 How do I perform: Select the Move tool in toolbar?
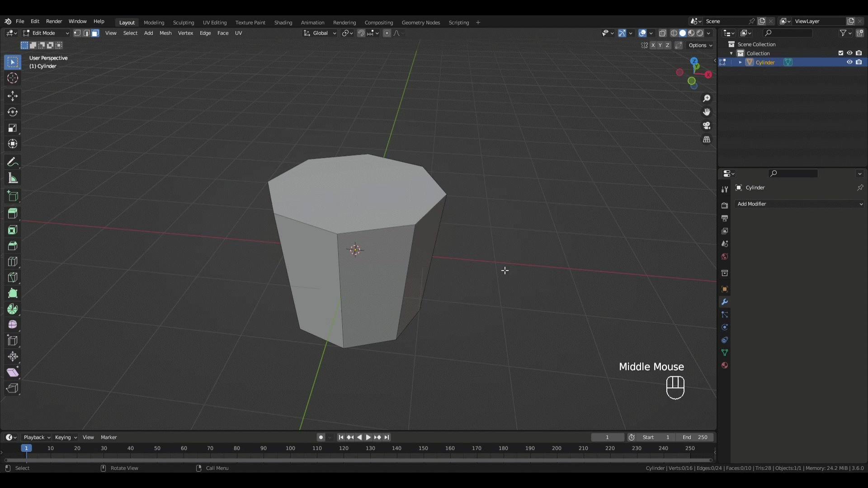[13, 96]
